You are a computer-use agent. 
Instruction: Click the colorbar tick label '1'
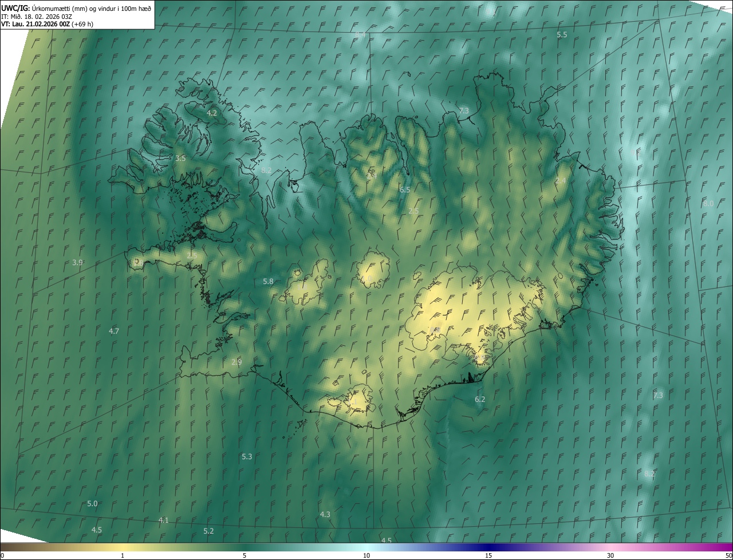(x=123, y=555)
